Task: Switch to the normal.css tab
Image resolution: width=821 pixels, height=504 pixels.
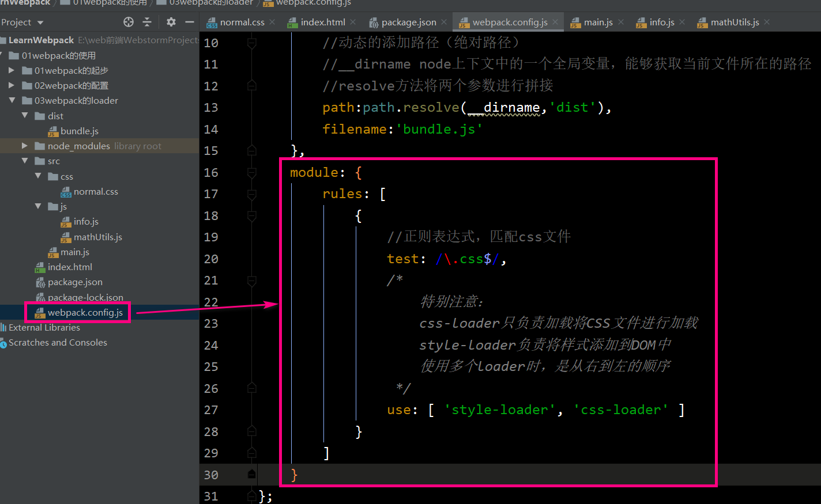Action: [x=242, y=22]
